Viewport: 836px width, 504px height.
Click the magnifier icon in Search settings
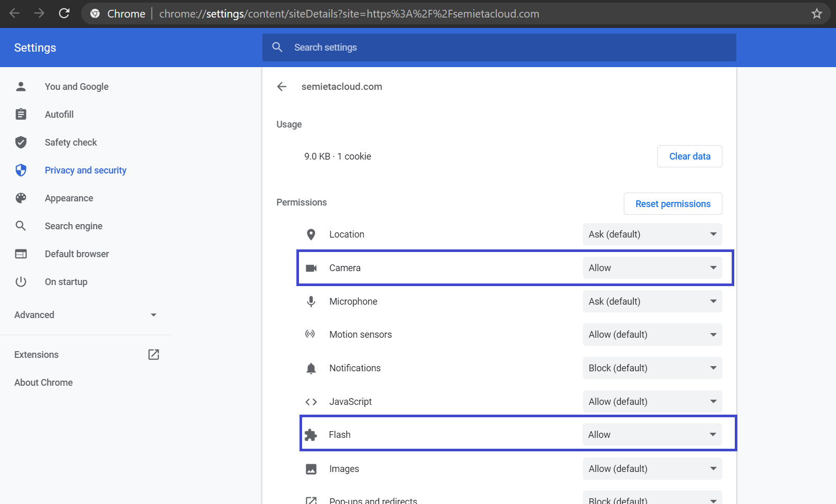pos(277,48)
